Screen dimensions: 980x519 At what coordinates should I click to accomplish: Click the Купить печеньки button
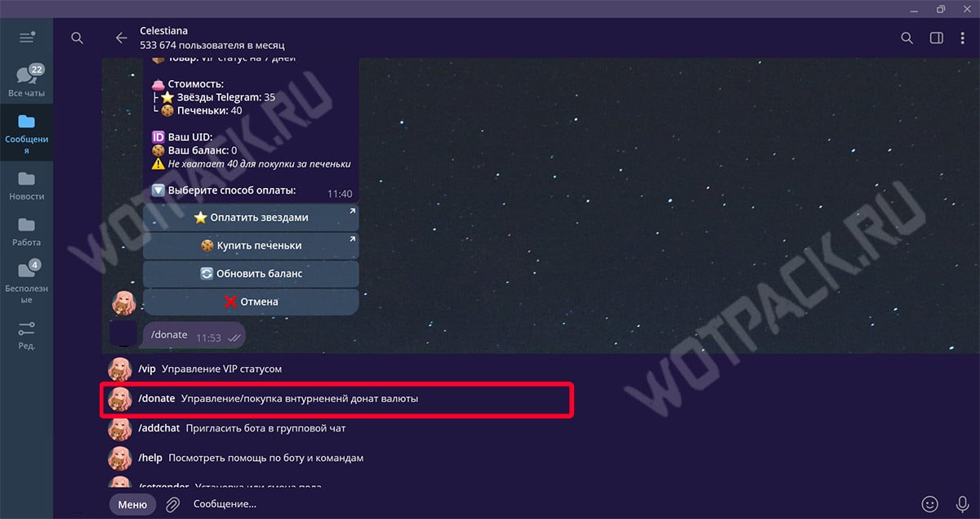click(251, 245)
